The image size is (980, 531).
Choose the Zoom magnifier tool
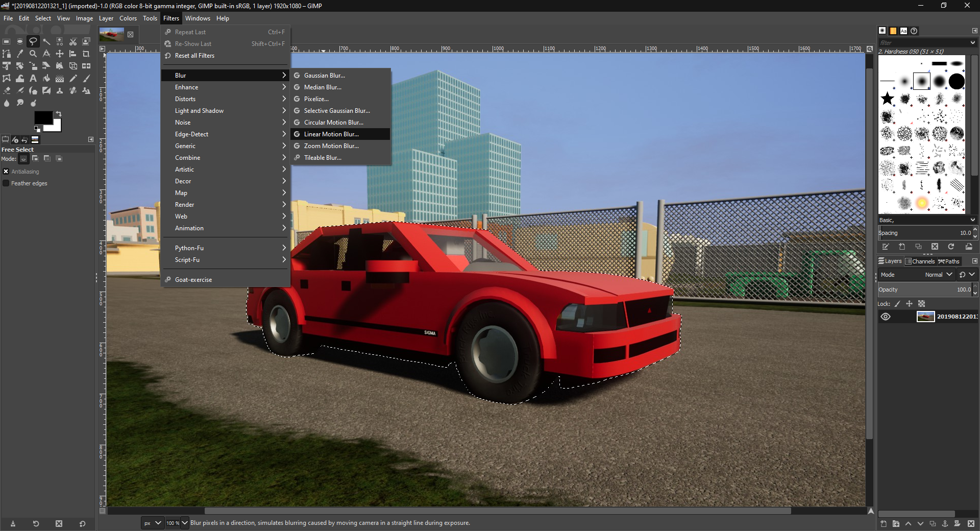pos(33,54)
